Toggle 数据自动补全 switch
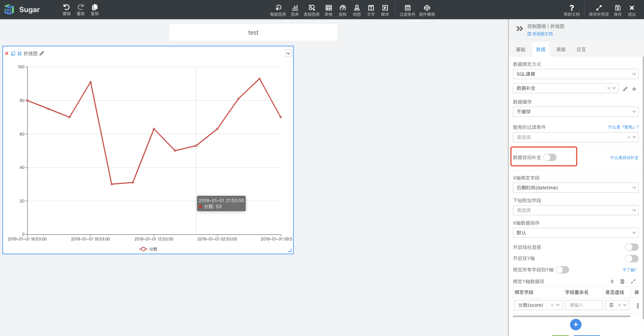This screenshot has height=336, width=644. tap(550, 157)
